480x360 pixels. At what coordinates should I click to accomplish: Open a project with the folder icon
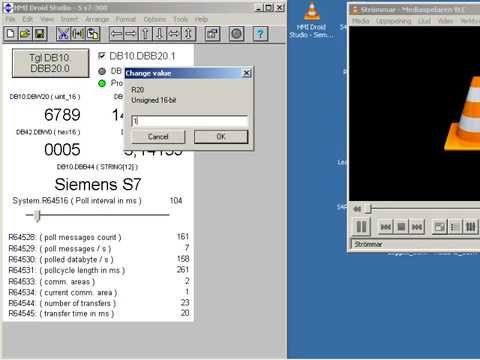pyautogui.click(x=25, y=34)
